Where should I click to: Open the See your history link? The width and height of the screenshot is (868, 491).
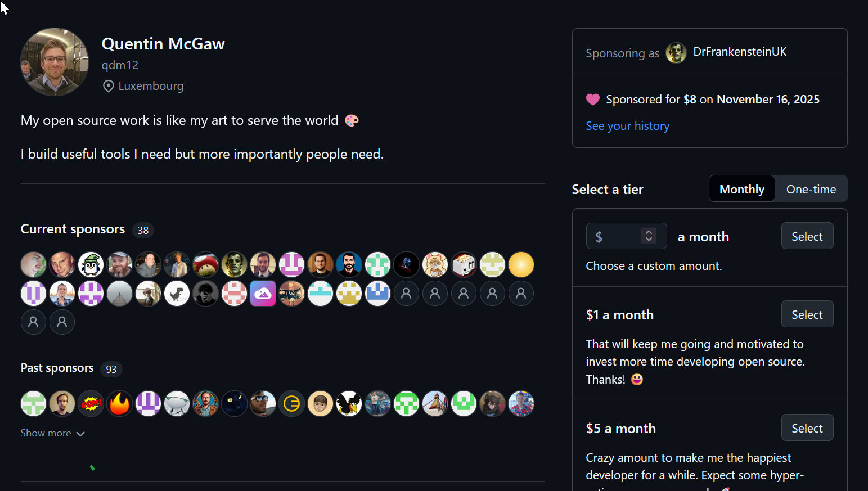[627, 126]
